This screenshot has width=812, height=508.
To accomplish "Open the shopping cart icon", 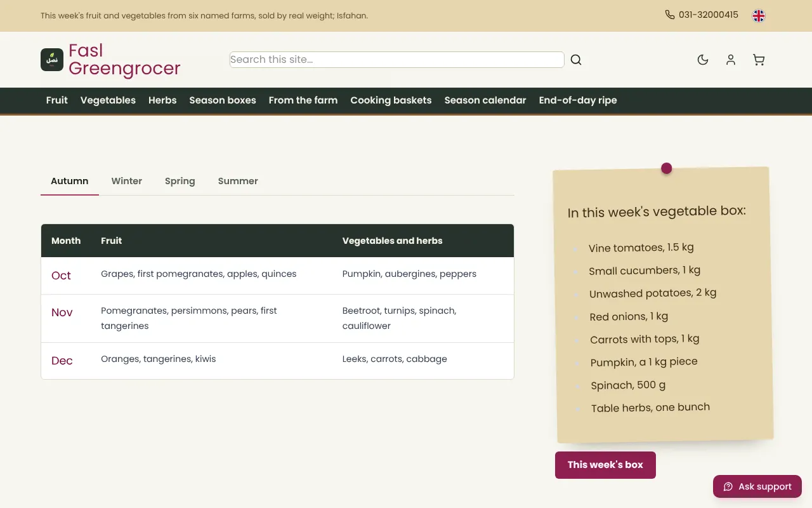I will point(759,60).
